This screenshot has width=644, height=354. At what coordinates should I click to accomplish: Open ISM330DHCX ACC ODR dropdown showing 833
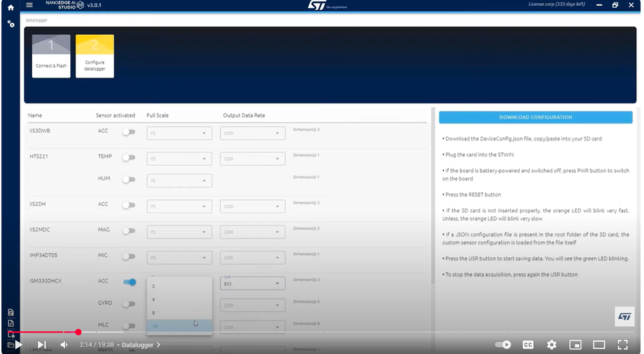click(252, 283)
